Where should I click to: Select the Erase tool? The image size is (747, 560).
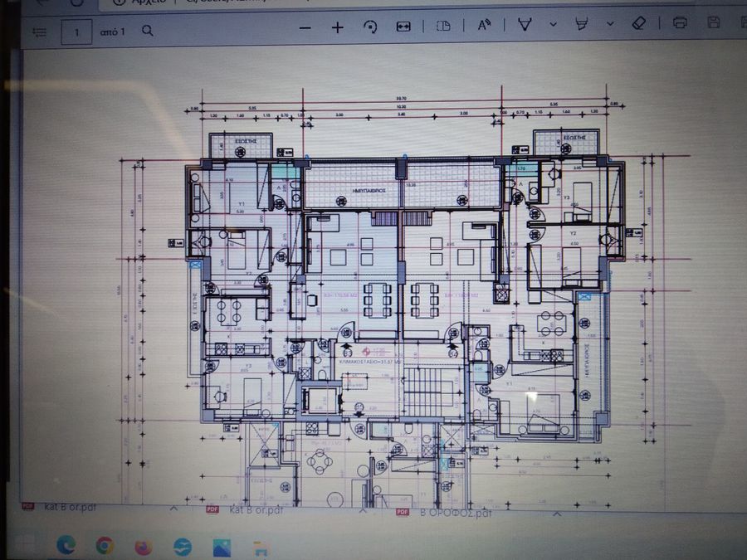point(638,23)
